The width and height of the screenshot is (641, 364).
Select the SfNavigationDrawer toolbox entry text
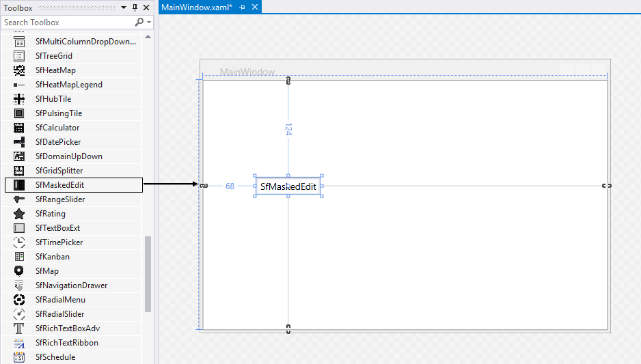tap(71, 285)
